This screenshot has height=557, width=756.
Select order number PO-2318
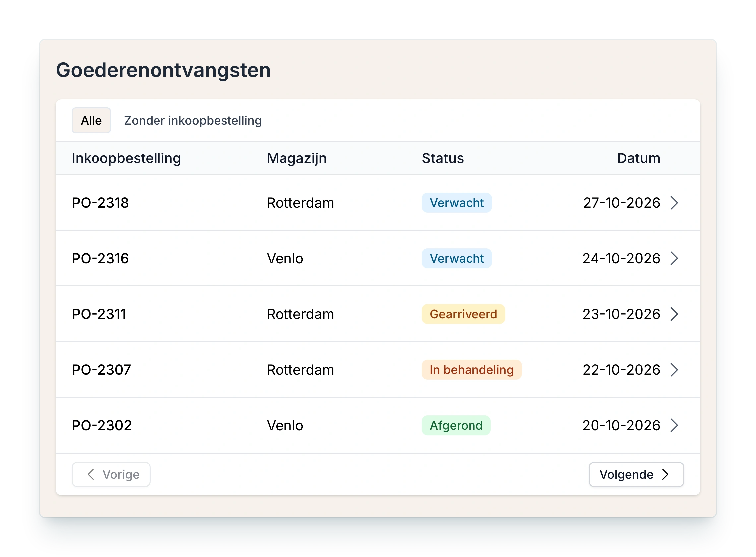tap(100, 203)
